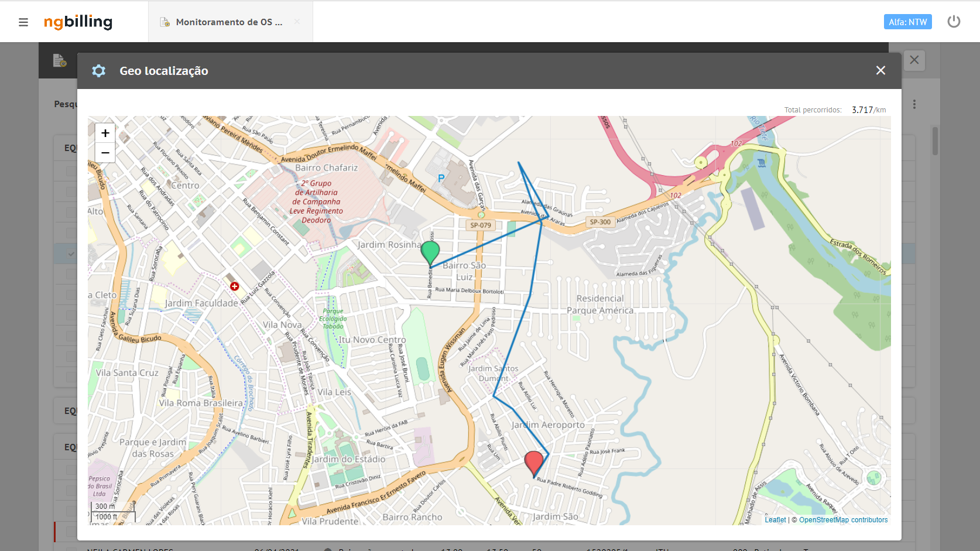
Task: Close the Monitoramento de OS tab
Action: click(x=297, y=22)
